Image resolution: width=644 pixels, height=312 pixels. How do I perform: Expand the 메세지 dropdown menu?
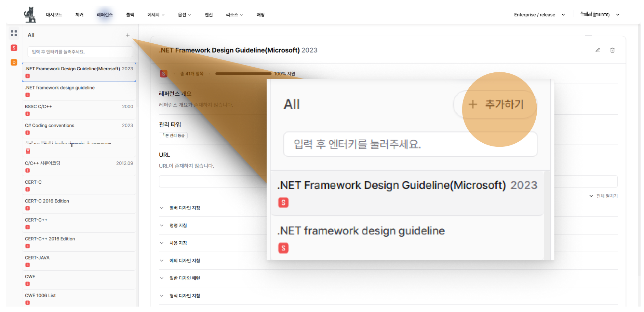[x=156, y=15]
